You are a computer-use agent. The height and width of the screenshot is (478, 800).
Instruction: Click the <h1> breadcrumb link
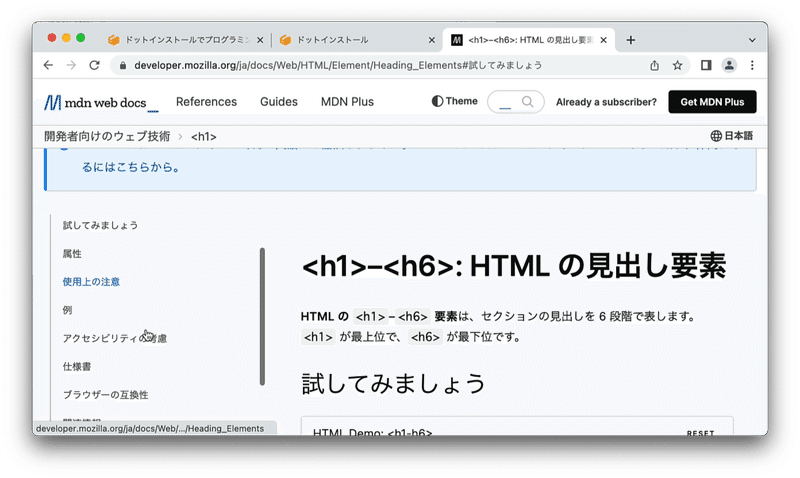pos(204,137)
